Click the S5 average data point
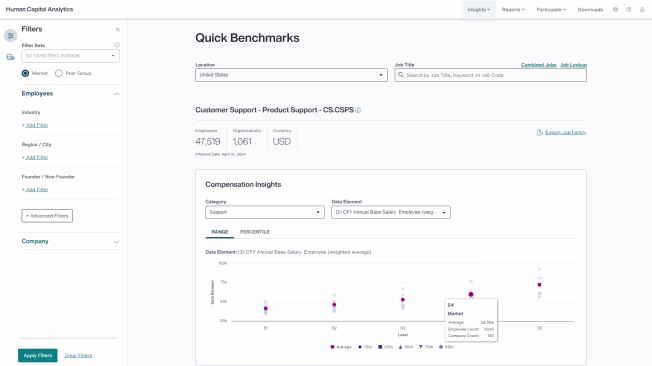This screenshot has height=366, width=652. [539, 285]
